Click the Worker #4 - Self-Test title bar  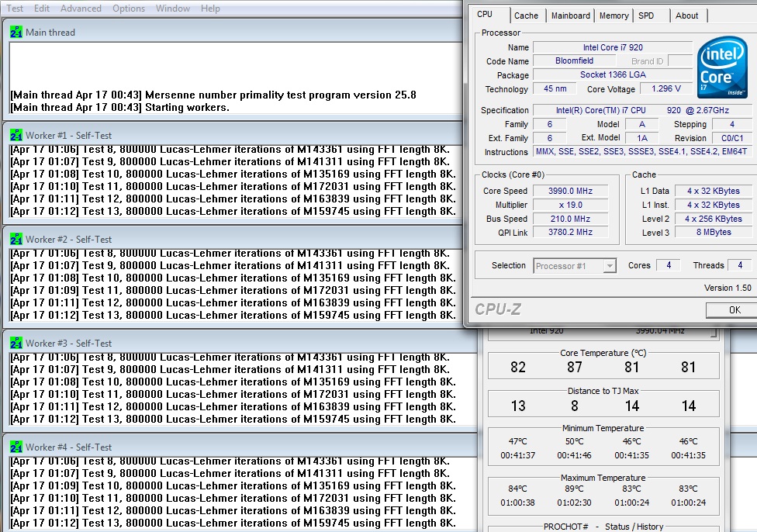click(x=239, y=447)
